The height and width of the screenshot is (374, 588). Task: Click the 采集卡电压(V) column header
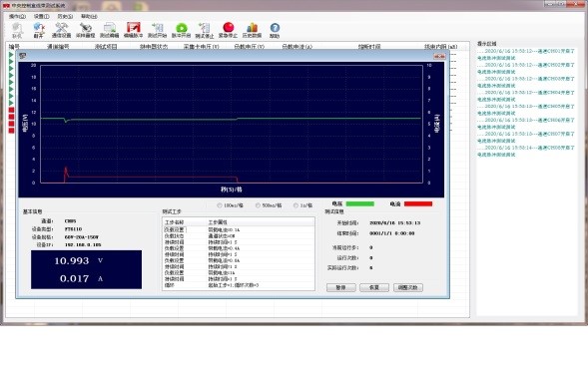201,47
